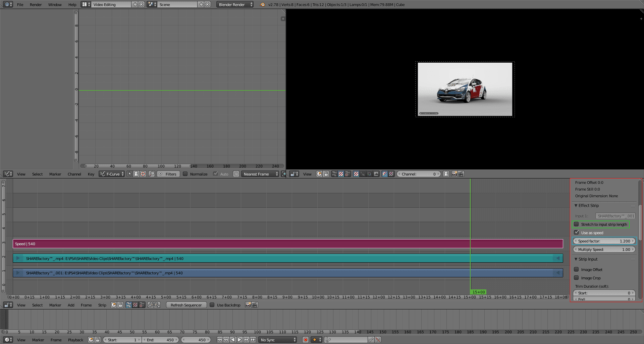644x344 pixels.
Task: Click the histogram display mode icon in preview header
Action: [x=376, y=174]
